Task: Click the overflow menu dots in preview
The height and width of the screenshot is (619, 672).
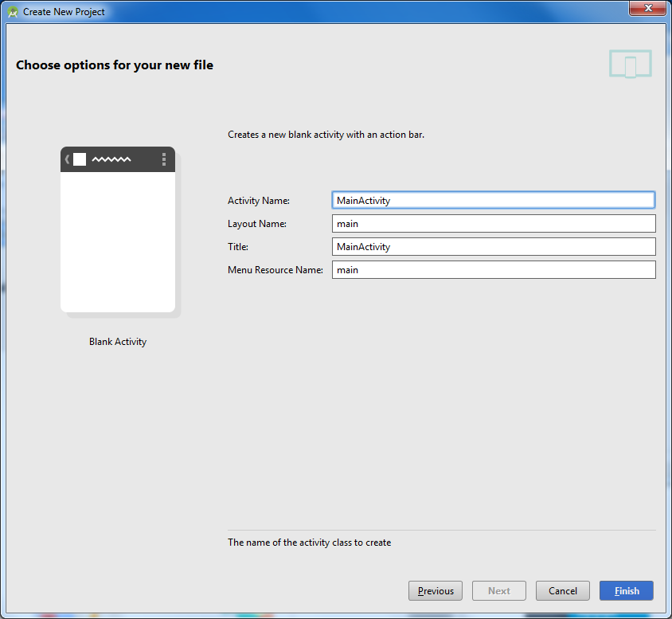Action: pos(164,159)
